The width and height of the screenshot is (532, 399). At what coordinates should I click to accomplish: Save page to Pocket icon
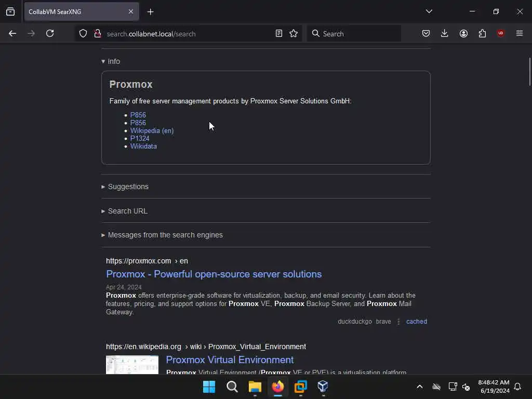[426, 33]
